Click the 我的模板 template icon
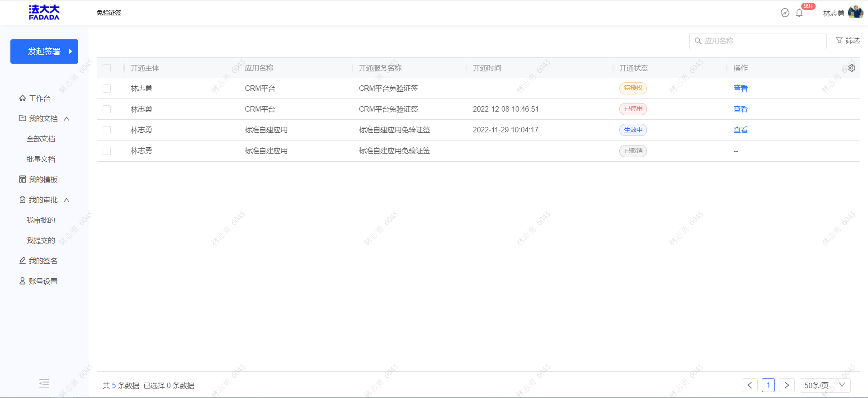Image resolution: width=868 pixels, height=398 pixels. point(22,179)
